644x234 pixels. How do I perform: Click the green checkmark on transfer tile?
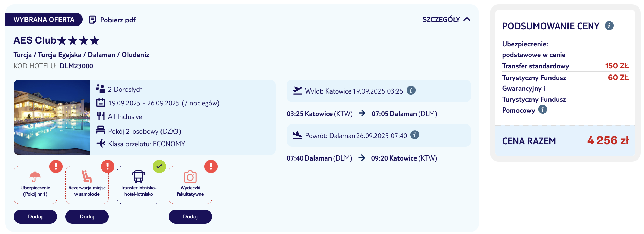[159, 167]
